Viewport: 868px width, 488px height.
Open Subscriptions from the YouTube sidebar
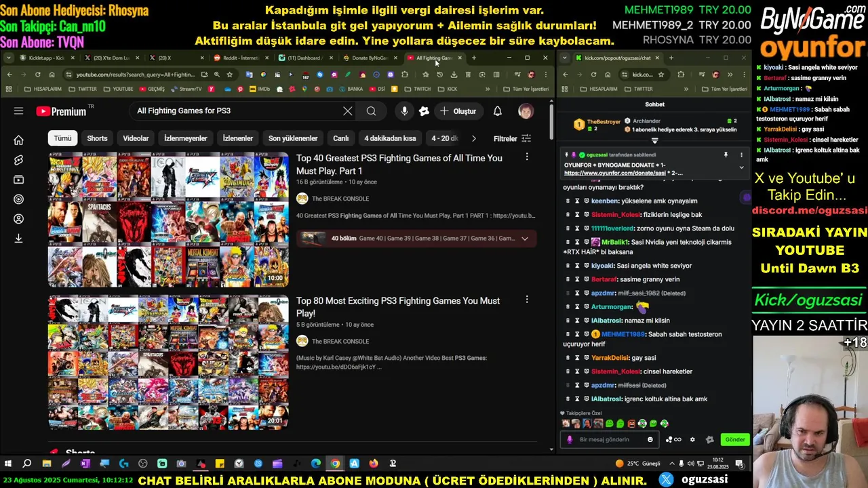pos(18,180)
